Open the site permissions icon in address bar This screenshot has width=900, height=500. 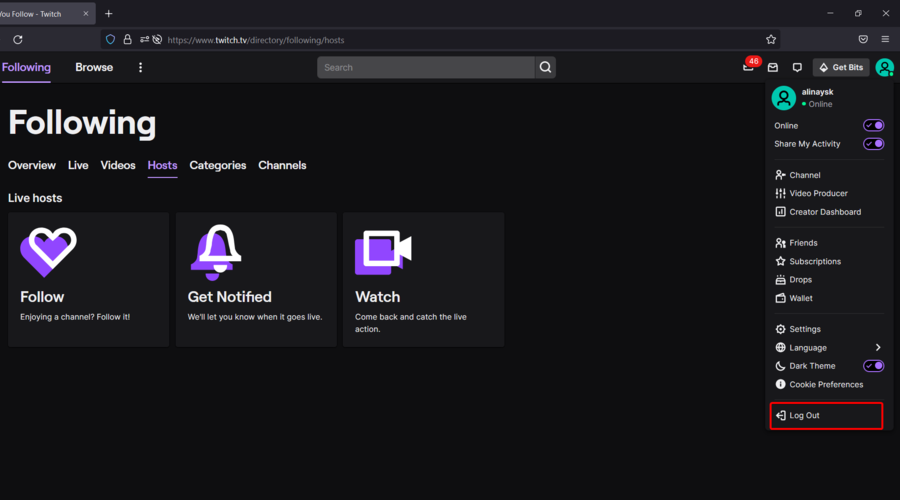pos(144,40)
